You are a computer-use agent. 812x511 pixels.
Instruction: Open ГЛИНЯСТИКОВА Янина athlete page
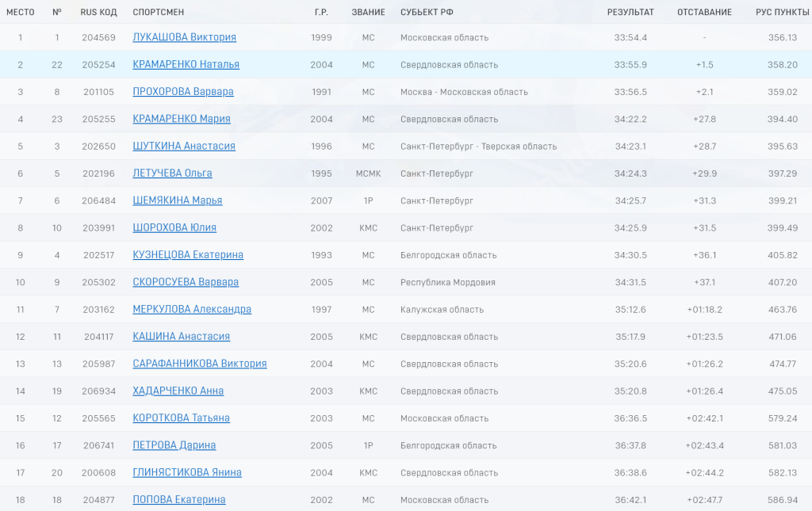pos(187,472)
